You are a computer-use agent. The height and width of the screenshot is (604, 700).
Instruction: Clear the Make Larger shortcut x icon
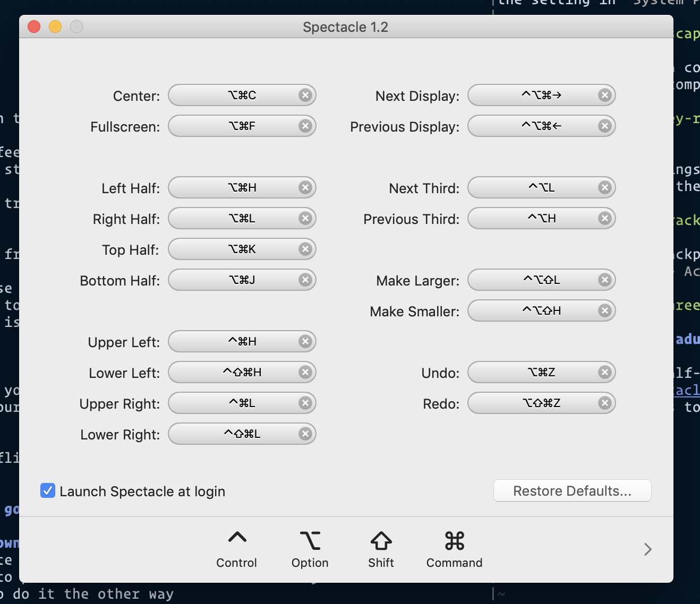click(604, 280)
